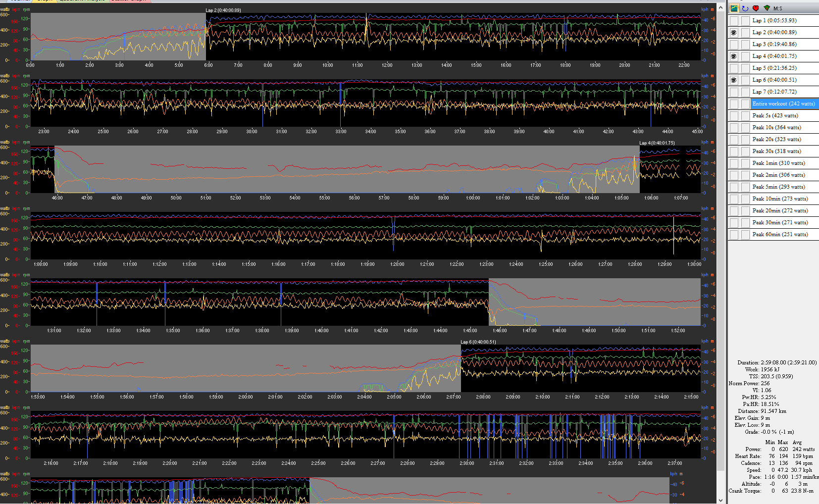Tick the second checkbox beside Peak 1min

click(745, 163)
